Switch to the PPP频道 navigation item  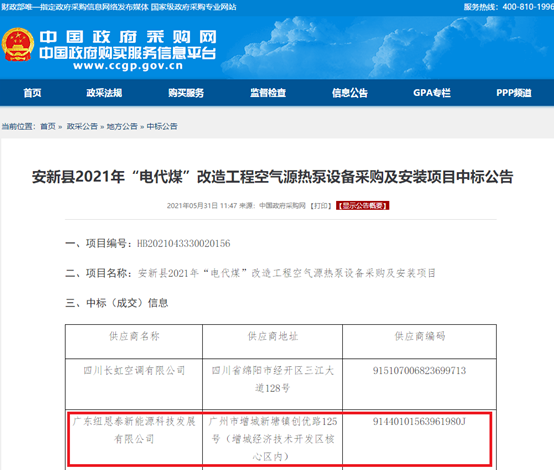tap(514, 93)
